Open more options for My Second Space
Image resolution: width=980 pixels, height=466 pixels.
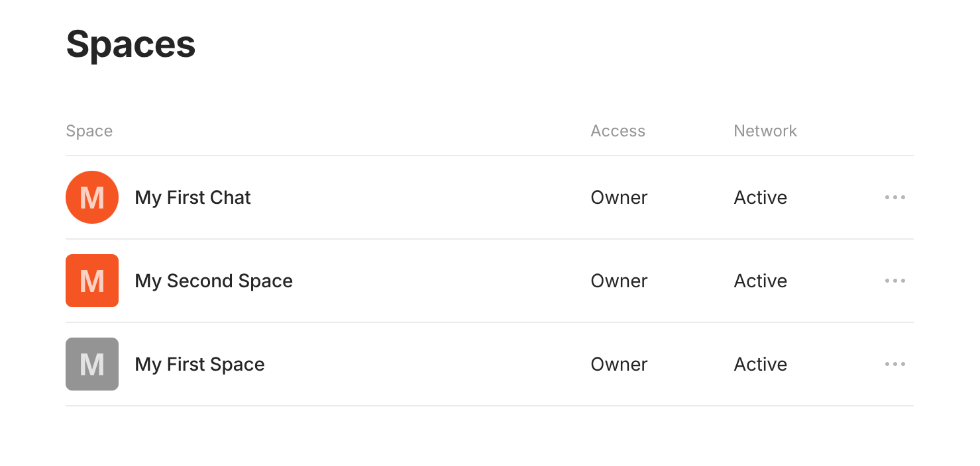[895, 281]
